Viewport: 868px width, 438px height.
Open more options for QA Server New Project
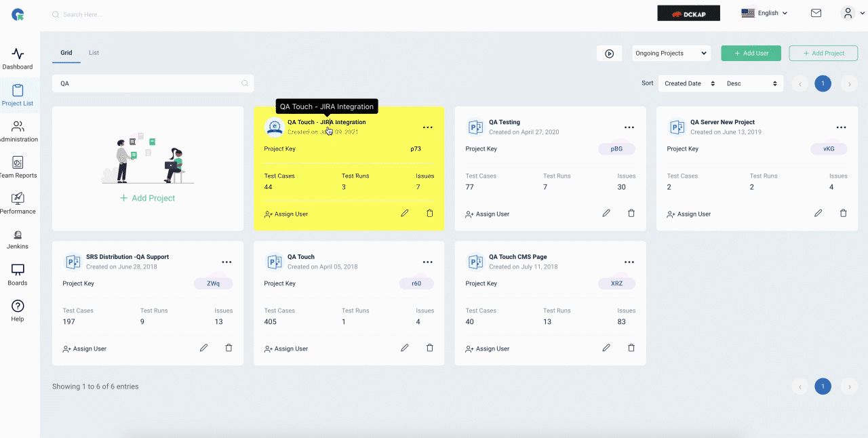point(841,127)
